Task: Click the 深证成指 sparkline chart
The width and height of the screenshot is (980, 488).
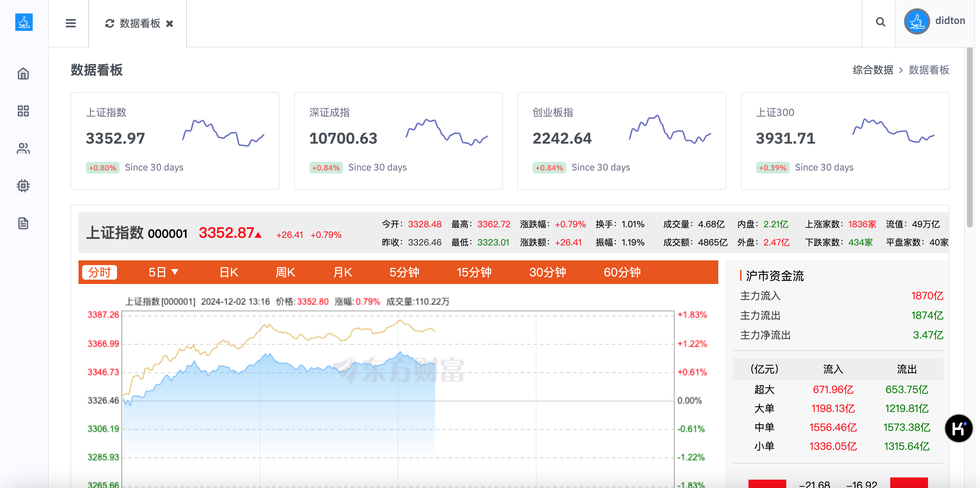Action: click(x=447, y=132)
